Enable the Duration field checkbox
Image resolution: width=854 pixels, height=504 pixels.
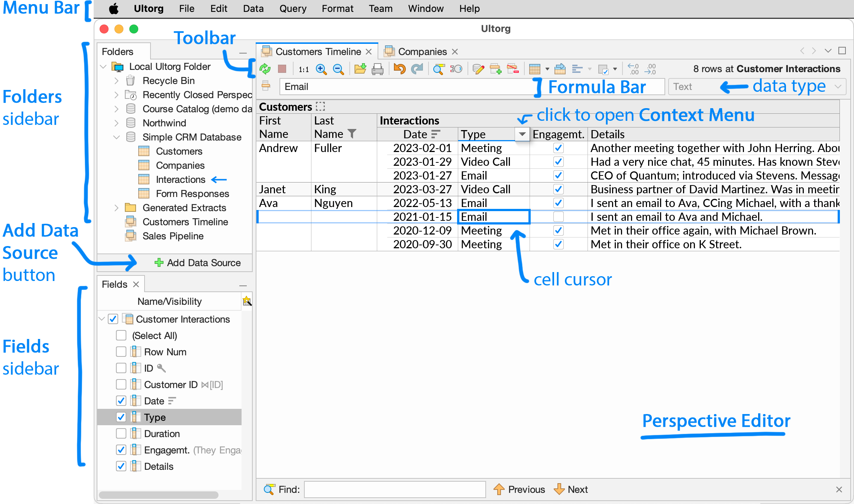(121, 433)
